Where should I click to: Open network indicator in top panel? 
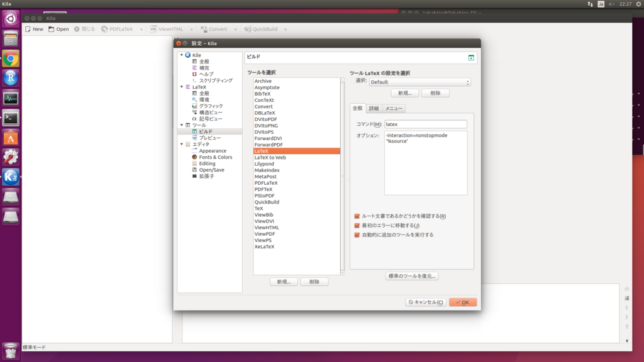click(x=590, y=4)
